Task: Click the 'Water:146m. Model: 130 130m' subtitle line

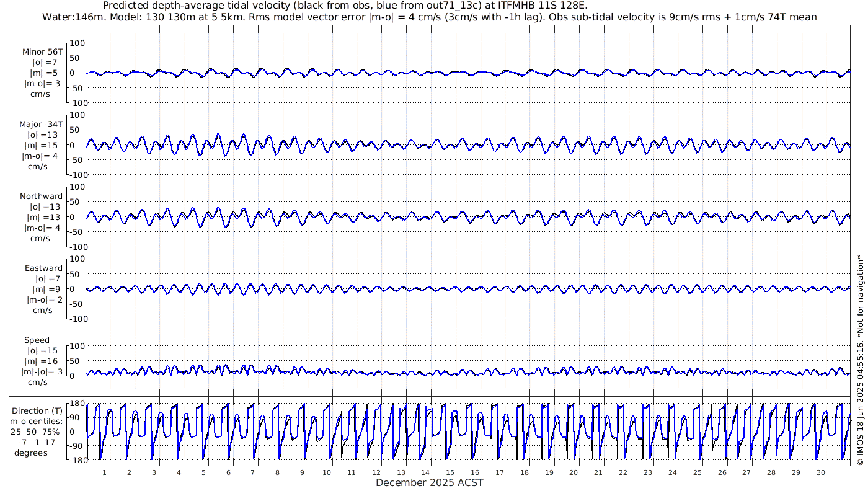Action: click(429, 17)
